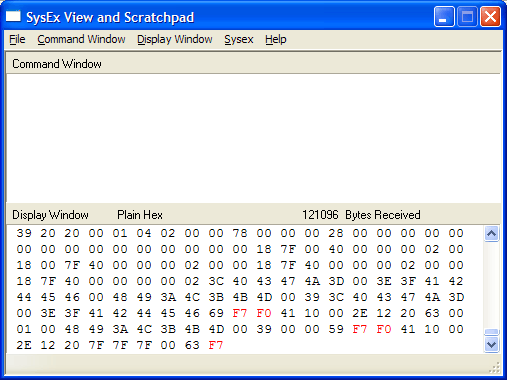Click the window resize grip at bottom corner

495,368
